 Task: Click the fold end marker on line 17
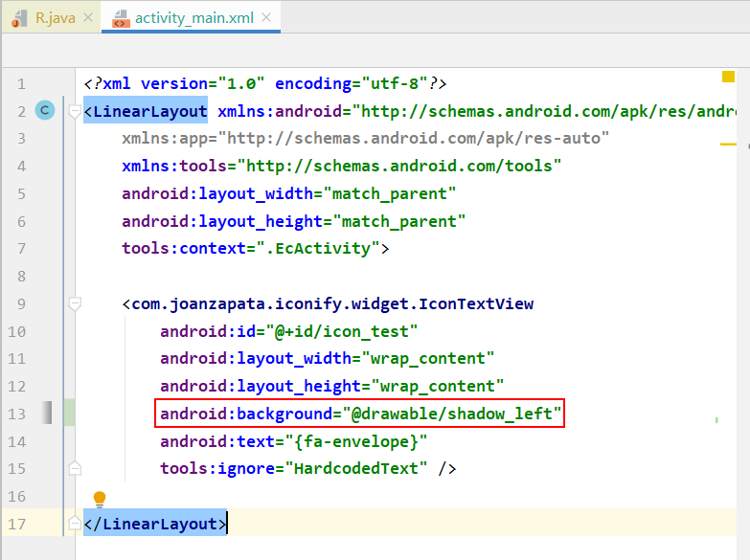(74, 524)
